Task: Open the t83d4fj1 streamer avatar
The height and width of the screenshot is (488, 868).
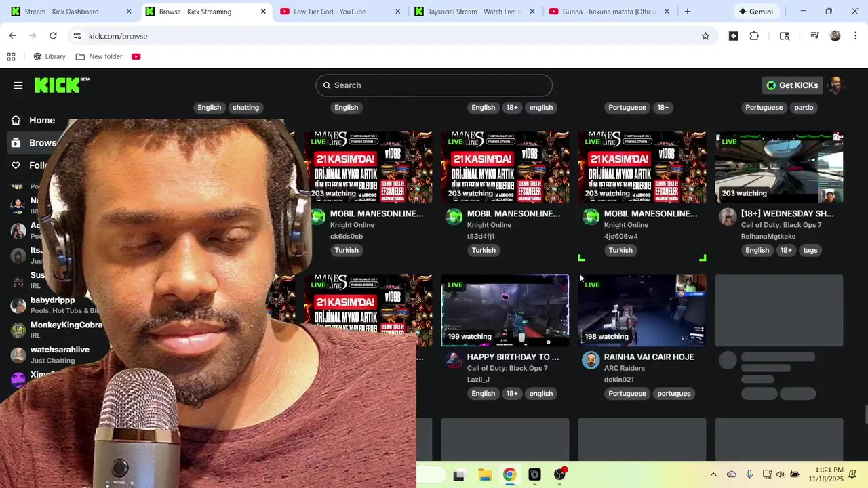Action: (x=454, y=217)
